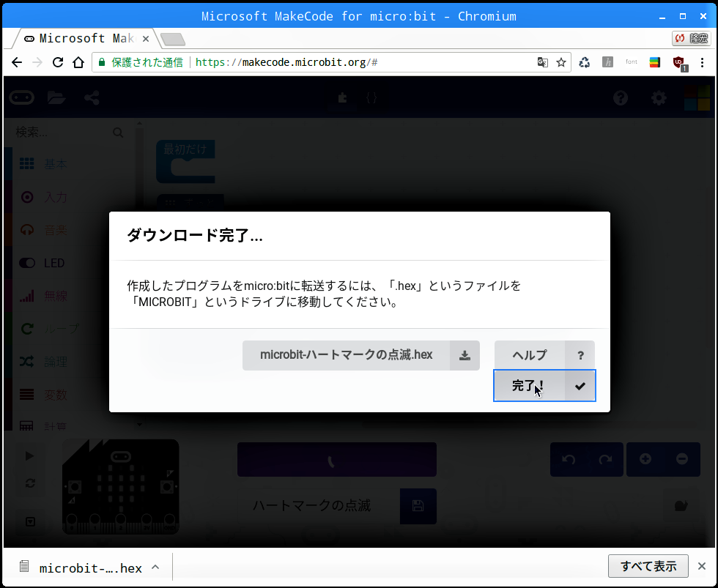Go to the browser home page
Screen dimensions: 718x588
78,62
